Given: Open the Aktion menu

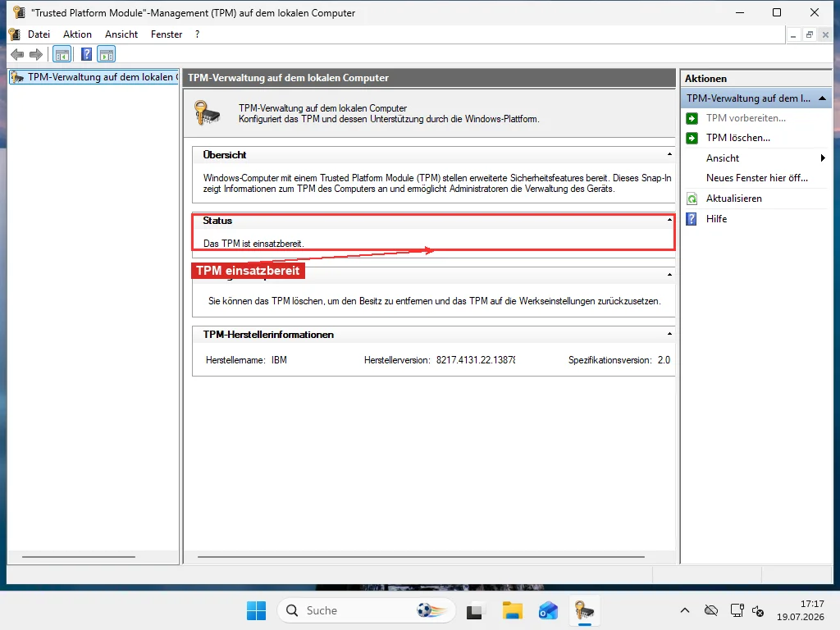Looking at the screenshot, I should (x=77, y=34).
